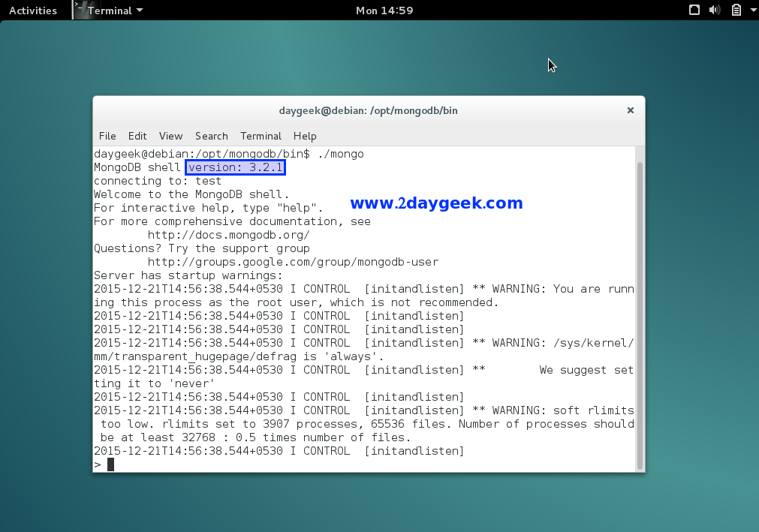Click the terminal vertical scrollbar
This screenshot has width=759, height=532.
click(x=640, y=316)
